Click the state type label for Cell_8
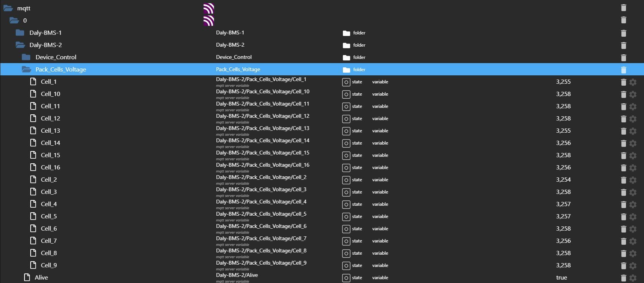 point(357,253)
